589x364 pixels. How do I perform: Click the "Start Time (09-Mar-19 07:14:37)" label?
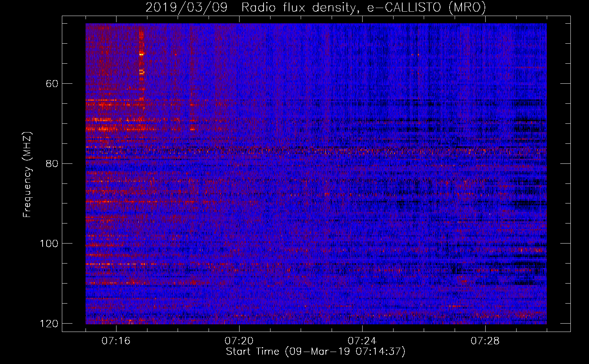(316, 352)
